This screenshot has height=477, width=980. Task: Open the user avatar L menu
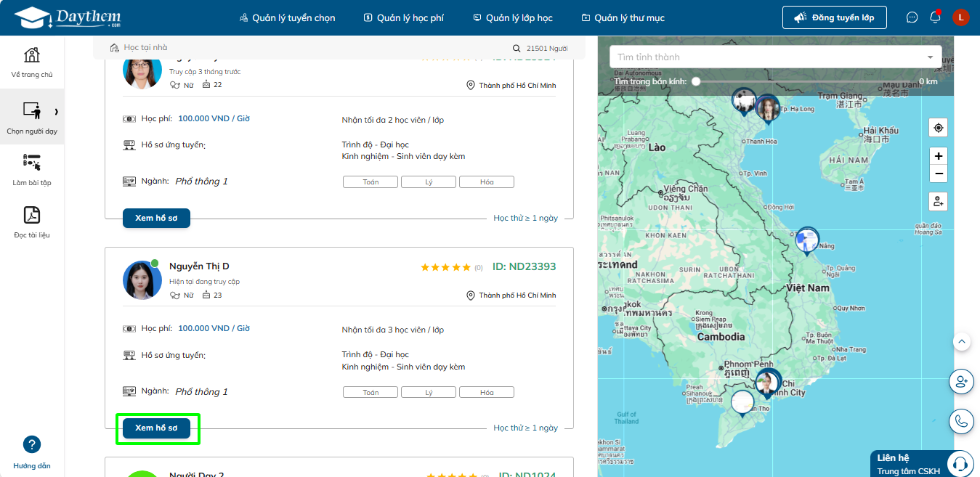point(960,17)
